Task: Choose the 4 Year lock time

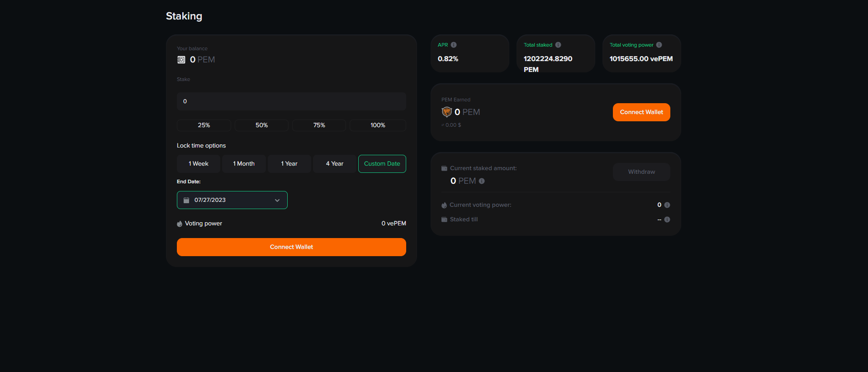Action: click(x=334, y=164)
